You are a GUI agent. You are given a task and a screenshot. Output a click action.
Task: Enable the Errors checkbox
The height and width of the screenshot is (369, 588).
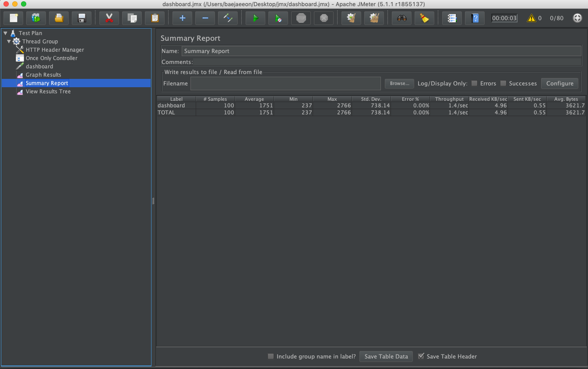(474, 83)
